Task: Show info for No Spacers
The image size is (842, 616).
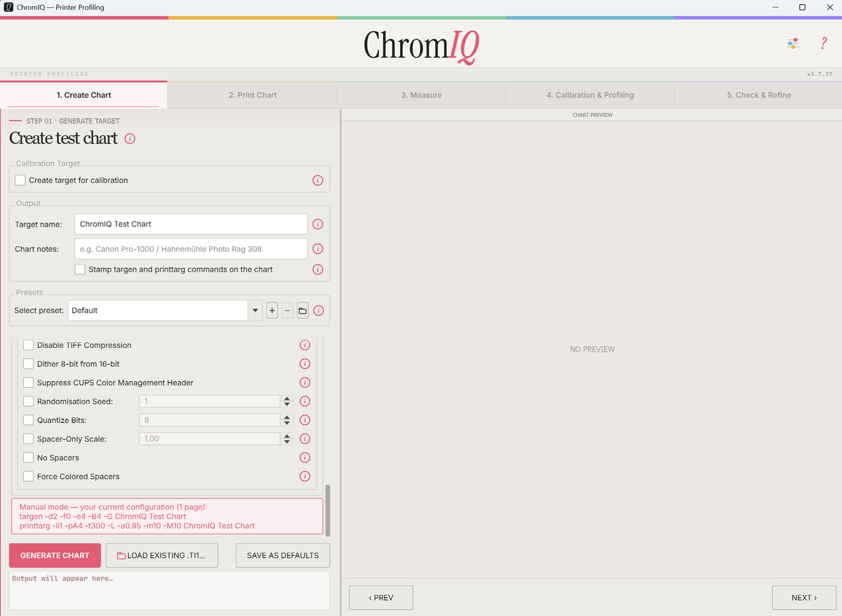Action: (x=305, y=457)
